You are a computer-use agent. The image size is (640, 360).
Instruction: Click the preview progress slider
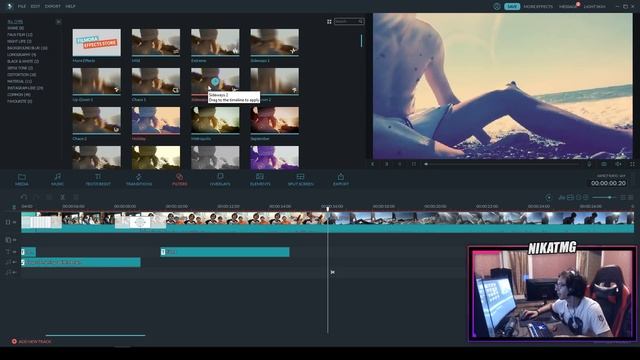click(501, 164)
